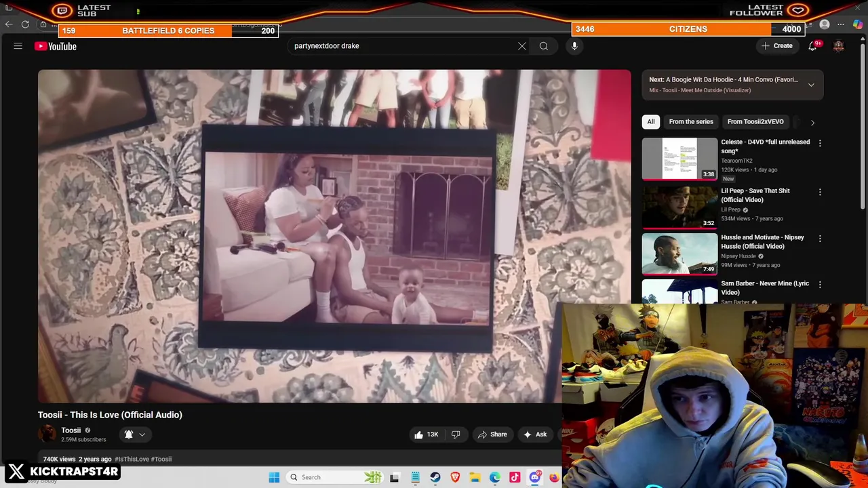868x488 pixels.
Task: Open the YouTube guide hamburger menu
Action: coord(18,46)
